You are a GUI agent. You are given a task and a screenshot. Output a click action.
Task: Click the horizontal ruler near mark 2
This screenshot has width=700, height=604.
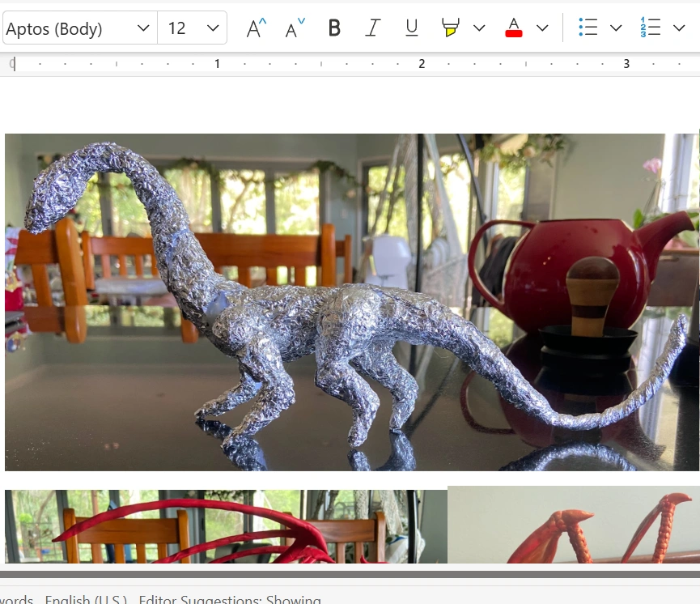coord(422,64)
